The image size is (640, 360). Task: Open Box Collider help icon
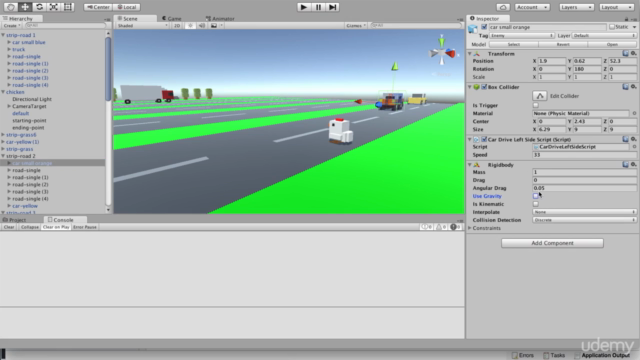click(x=625, y=87)
